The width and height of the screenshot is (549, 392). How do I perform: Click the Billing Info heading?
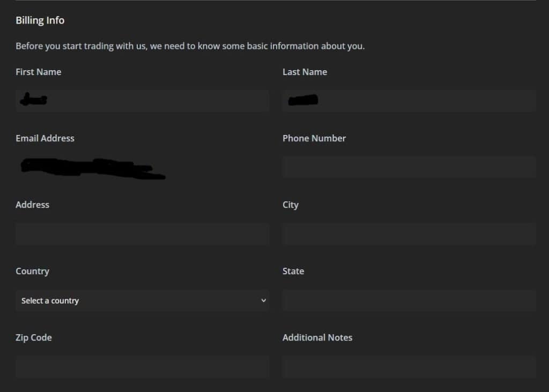pos(40,20)
